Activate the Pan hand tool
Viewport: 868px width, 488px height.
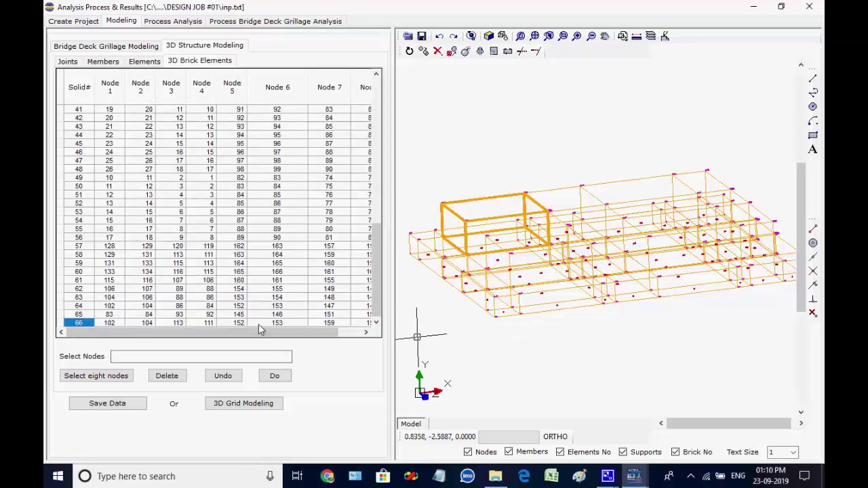(x=605, y=36)
